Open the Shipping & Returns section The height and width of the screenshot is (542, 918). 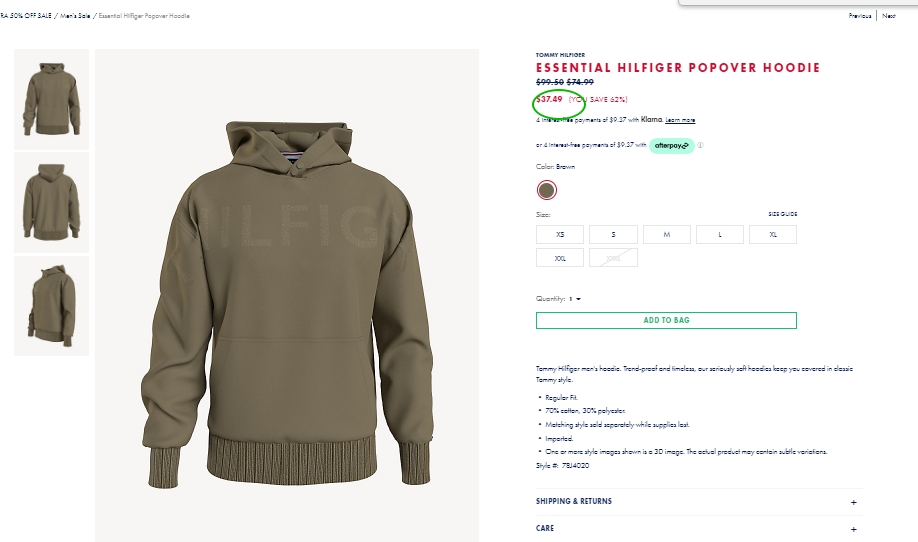coord(574,502)
